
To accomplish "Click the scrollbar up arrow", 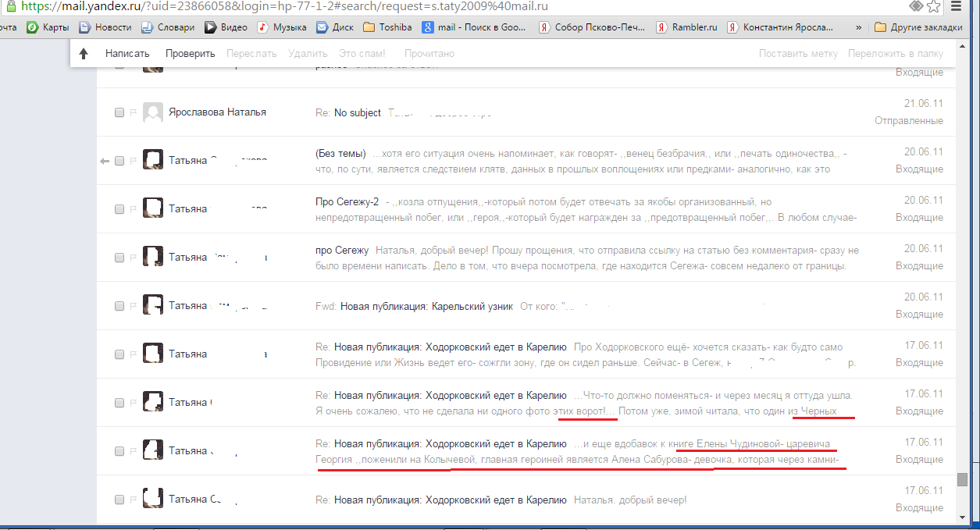I will pyautogui.click(x=962, y=46).
